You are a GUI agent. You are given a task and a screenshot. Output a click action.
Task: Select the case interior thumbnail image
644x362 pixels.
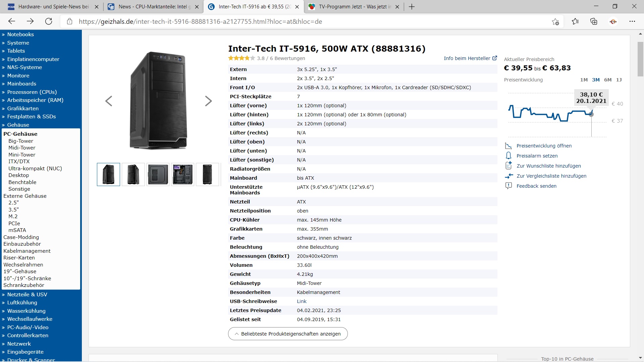click(182, 174)
